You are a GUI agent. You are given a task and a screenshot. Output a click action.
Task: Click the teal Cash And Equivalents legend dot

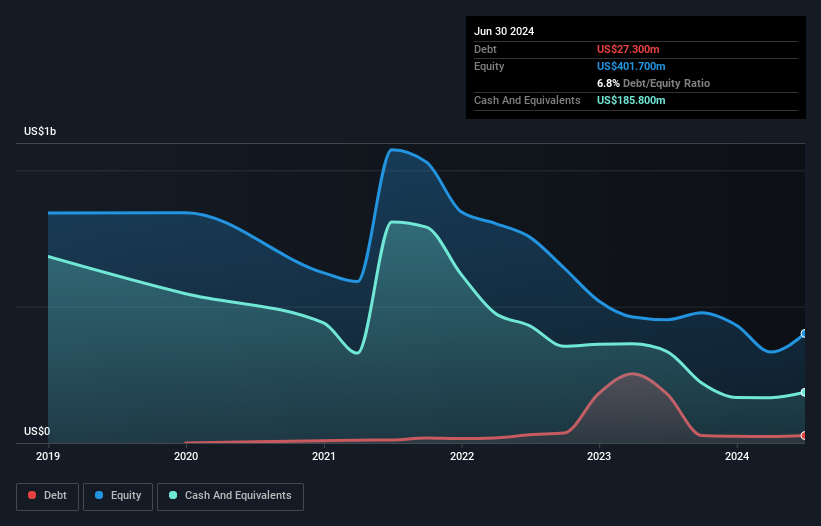(173, 495)
